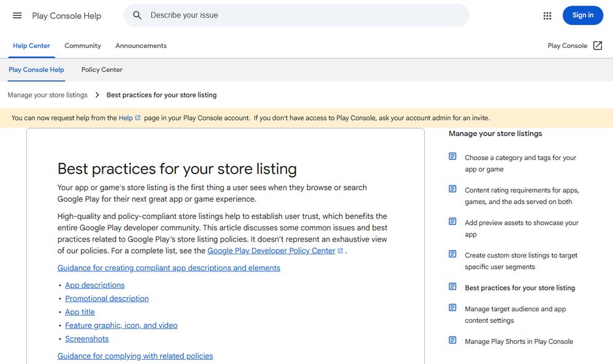Image resolution: width=613 pixels, height=364 pixels.
Task: Select Best practices for your store listing sidebar item
Action: tap(520, 288)
